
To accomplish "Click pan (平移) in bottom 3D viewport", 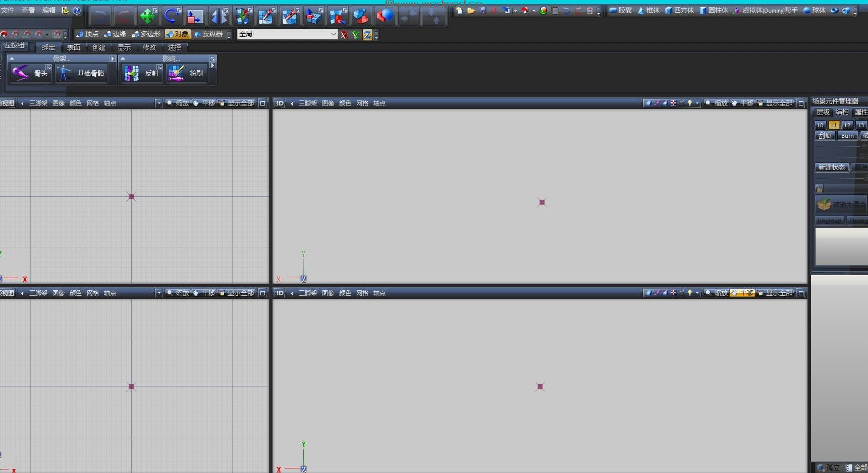I will (742, 293).
